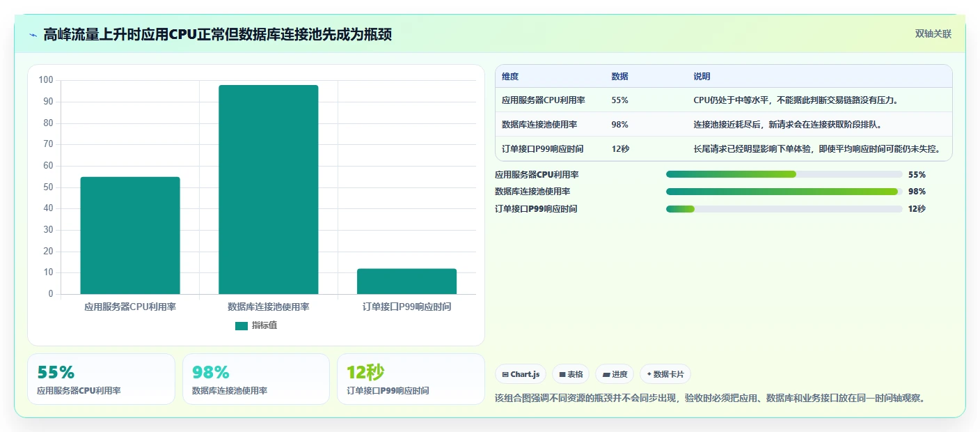Click the icon in the Chart.js tag
Screen dimensions: 980x432
(x=505, y=375)
